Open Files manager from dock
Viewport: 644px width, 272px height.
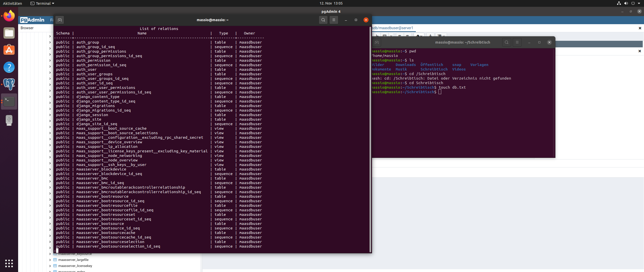coord(9,33)
